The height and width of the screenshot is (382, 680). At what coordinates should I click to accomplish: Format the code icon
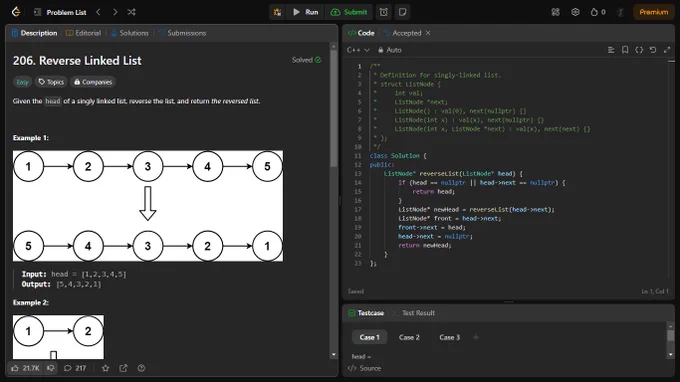[x=611, y=50]
